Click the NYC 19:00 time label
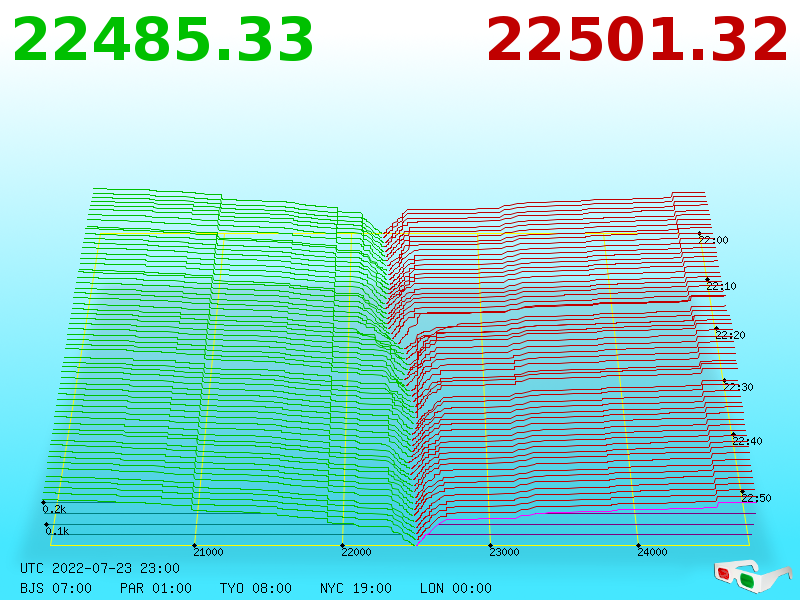The image size is (800, 600). coord(356,588)
